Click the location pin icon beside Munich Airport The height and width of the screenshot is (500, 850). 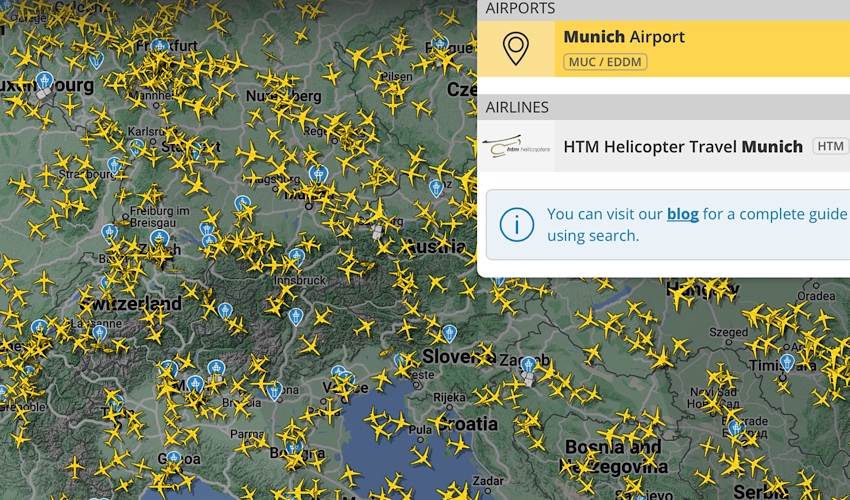(x=516, y=49)
